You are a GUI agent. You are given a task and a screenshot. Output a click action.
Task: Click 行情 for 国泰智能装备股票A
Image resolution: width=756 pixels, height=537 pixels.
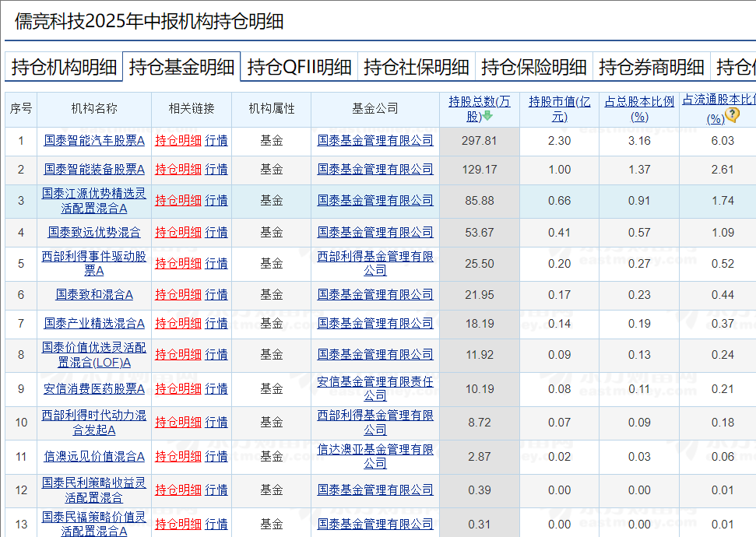[x=216, y=170]
